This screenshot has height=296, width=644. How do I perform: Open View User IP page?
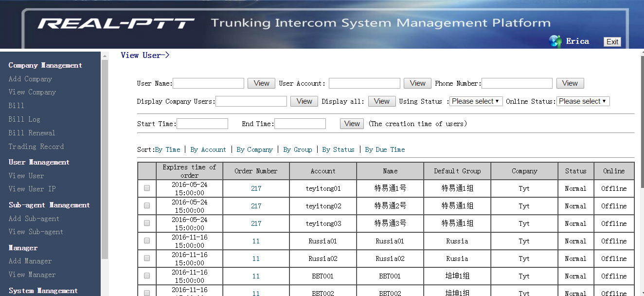(x=32, y=189)
